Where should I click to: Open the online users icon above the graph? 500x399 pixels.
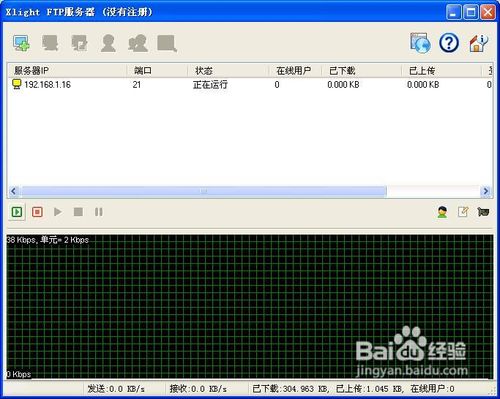[442, 212]
